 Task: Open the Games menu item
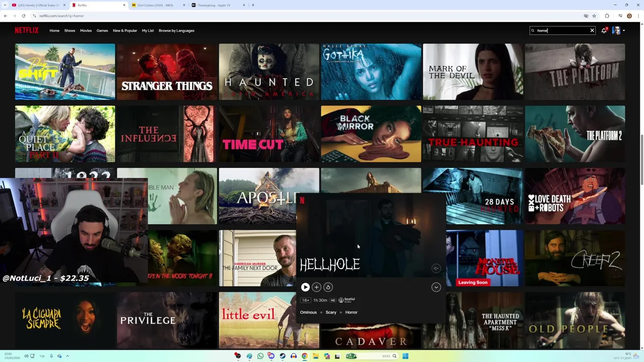tap(102, 31)
